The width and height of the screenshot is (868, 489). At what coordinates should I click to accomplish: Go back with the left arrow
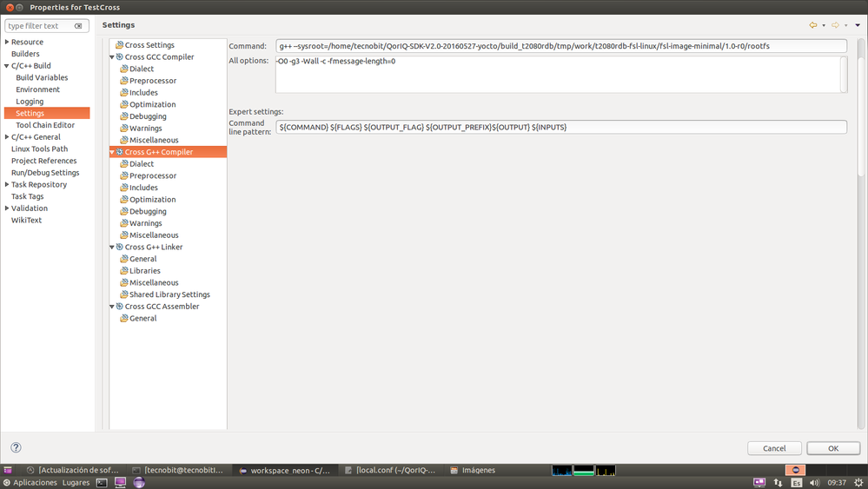click(812, 25)
